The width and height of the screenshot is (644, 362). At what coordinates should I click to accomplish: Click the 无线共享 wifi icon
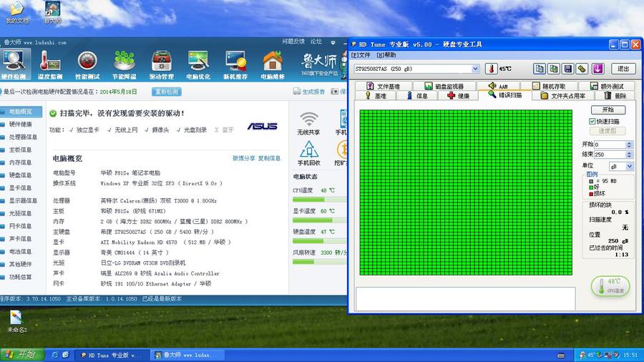308,119
